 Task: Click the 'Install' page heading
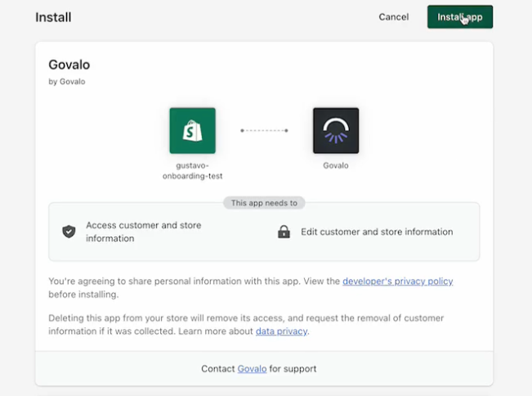click(x=53, y=17)
